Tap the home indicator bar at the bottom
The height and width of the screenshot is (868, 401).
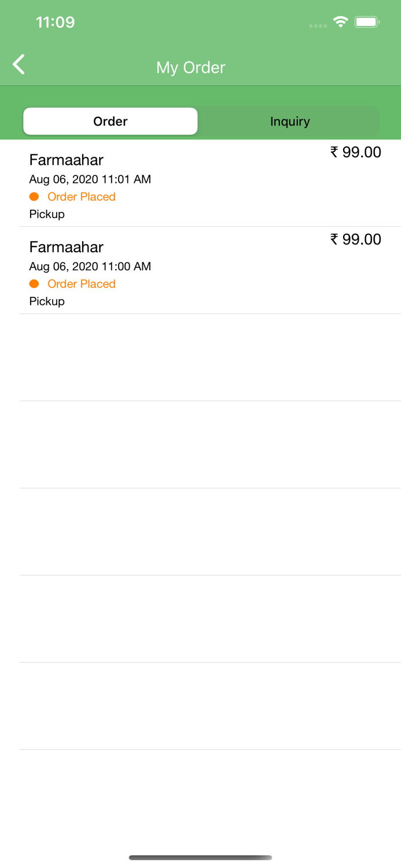click(x=200, y=857)
